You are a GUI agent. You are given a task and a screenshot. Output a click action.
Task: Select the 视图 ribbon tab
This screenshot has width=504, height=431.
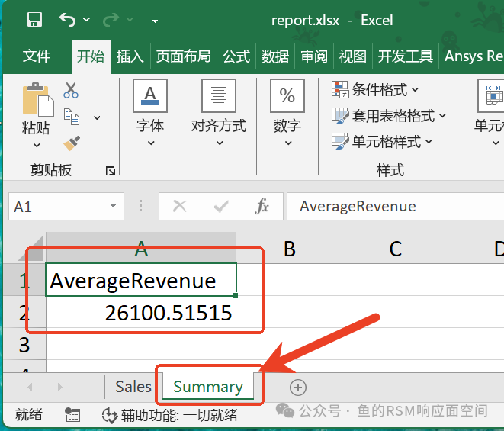(x=352, y=56)
